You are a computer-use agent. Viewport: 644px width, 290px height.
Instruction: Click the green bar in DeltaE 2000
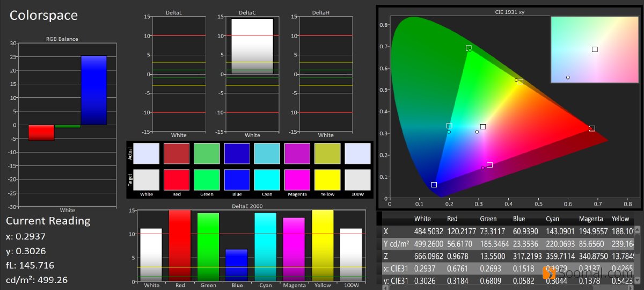tap(208, 247)
